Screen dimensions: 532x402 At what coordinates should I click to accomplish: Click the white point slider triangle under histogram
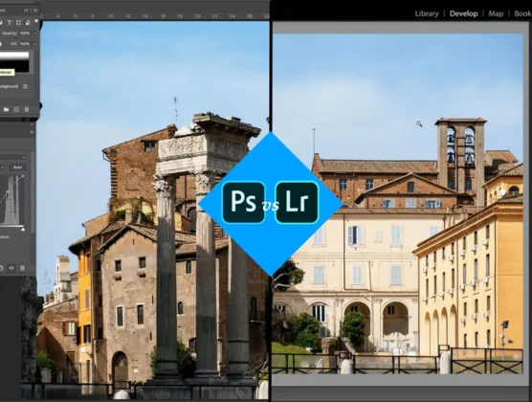coord(23,230)
